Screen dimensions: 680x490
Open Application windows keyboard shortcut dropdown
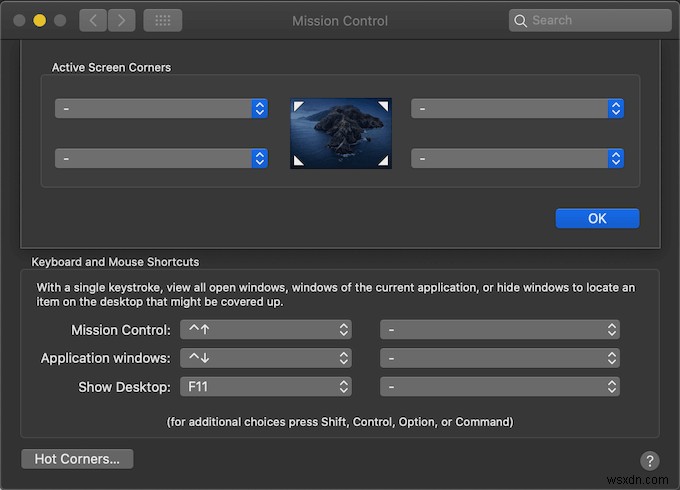[266, 358]
